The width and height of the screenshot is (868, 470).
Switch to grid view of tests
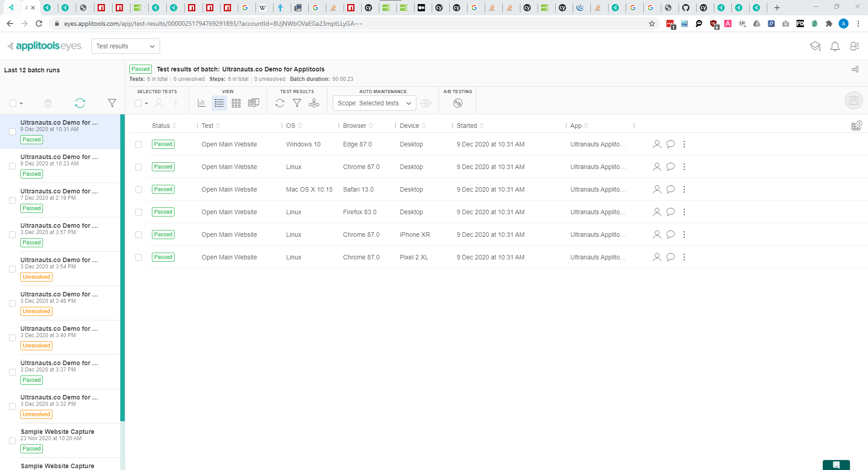(236, 103)
